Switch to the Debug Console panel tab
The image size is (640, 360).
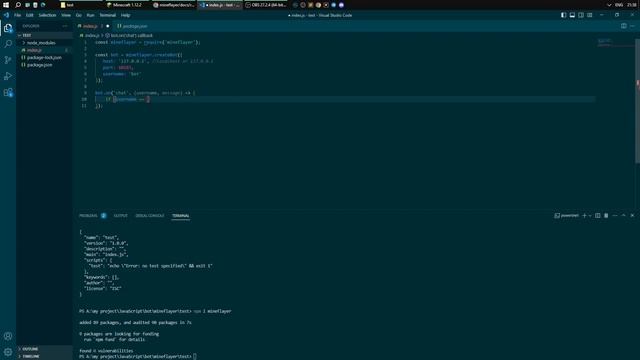[x=150, y=216]
